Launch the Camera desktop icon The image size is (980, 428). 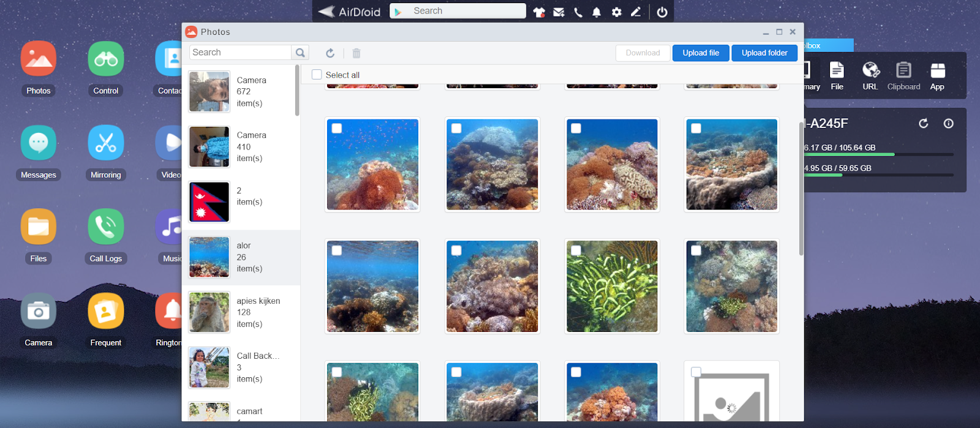[39, 311]
